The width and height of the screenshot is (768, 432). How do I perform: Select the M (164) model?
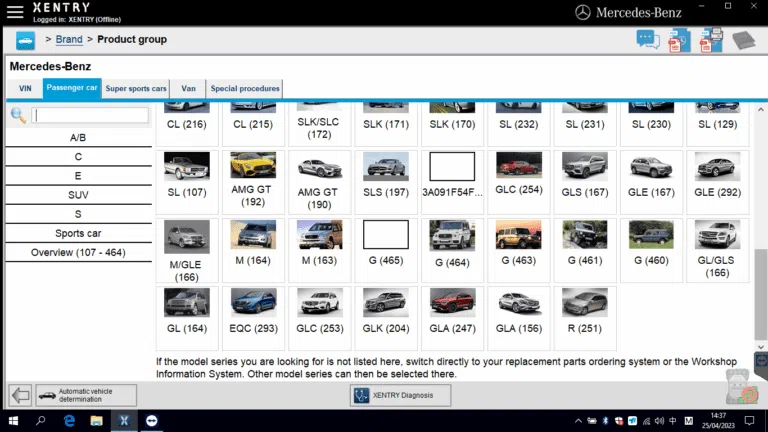click(x=253, y=250)
